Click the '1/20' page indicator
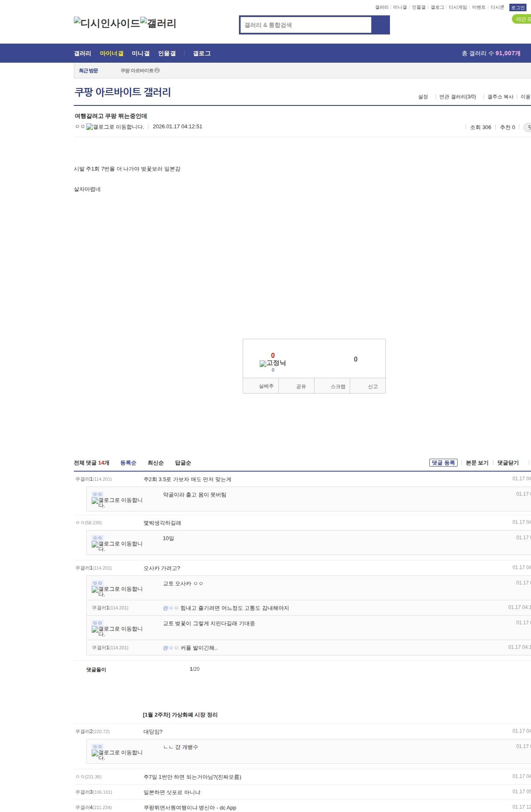The height and width of the screenshot is (812, 531). (195, 669)
